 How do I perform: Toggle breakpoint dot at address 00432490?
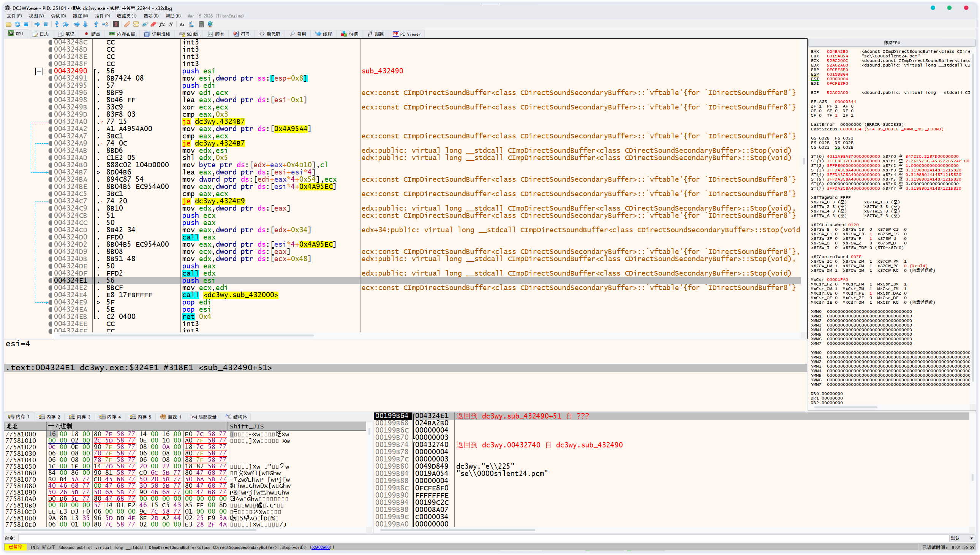[50, 71]
